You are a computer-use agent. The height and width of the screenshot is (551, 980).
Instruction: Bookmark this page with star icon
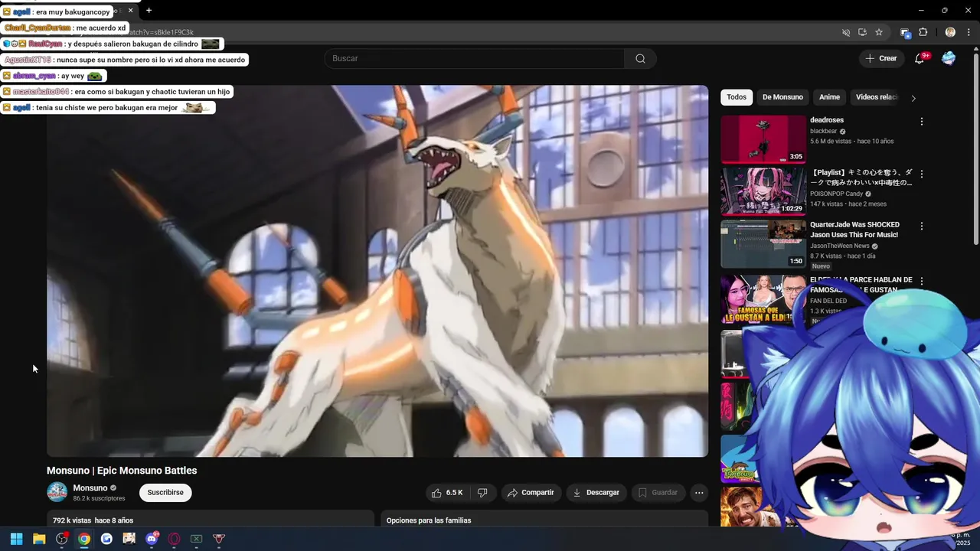879,32
